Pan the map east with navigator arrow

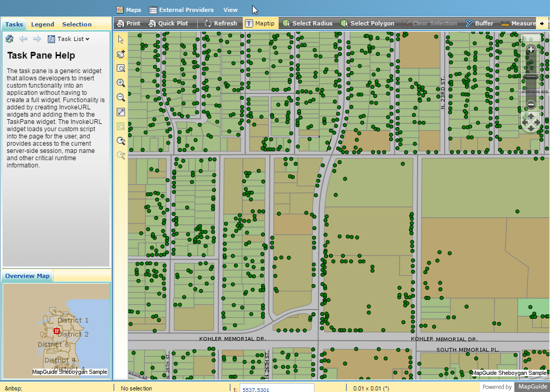point(537,122)
